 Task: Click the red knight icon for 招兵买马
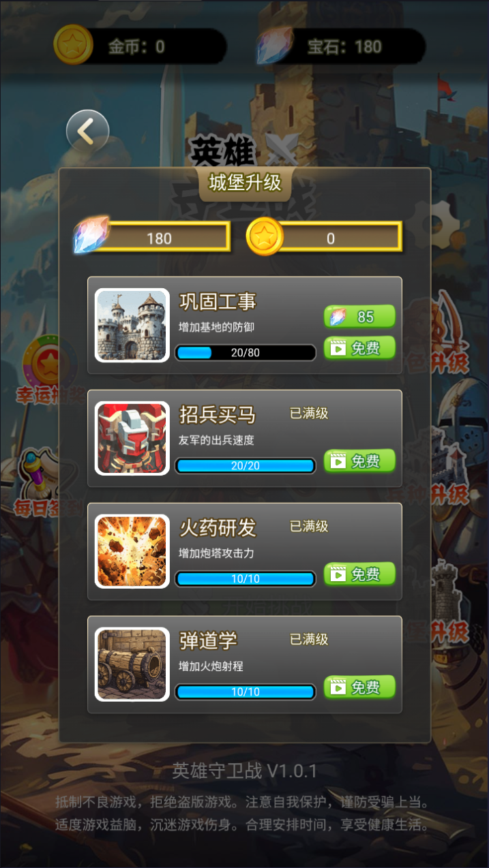pos(132,438)
